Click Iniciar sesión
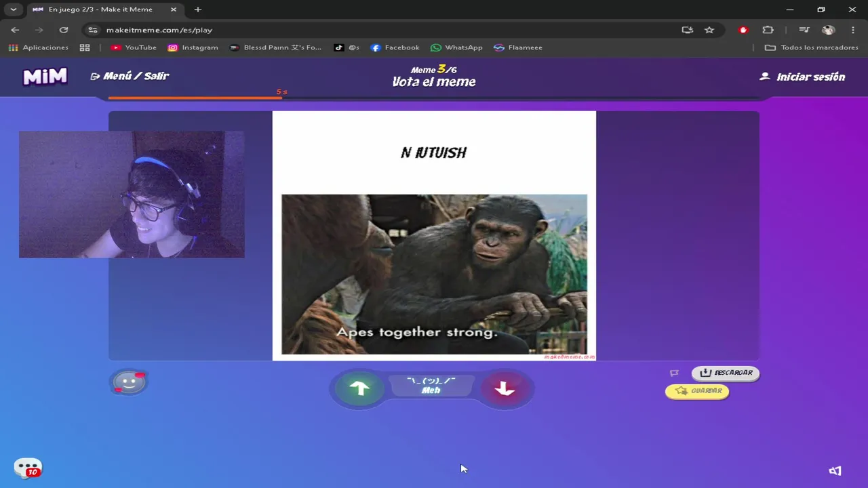The width and height of the screenshot is (868, 488). point(802,77)
